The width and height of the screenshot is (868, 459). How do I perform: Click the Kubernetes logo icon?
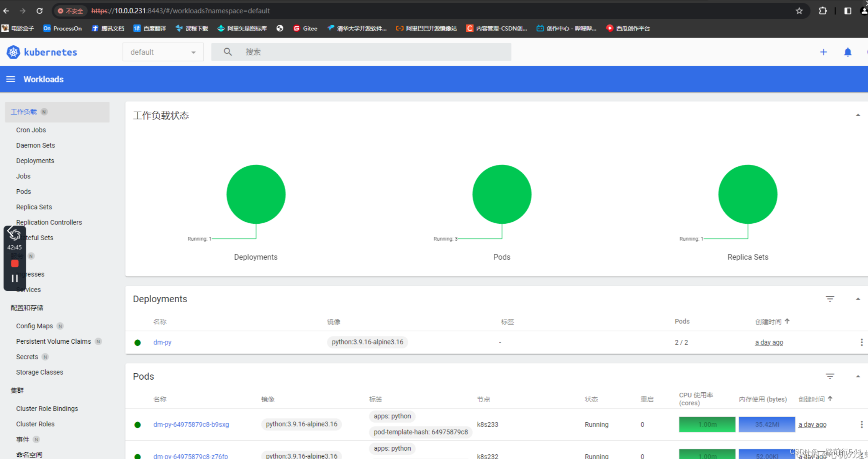pos(13,52)
